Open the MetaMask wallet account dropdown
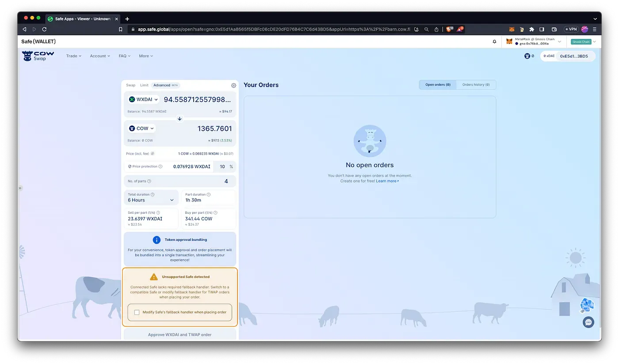619x364 pixels. (534, 42)
